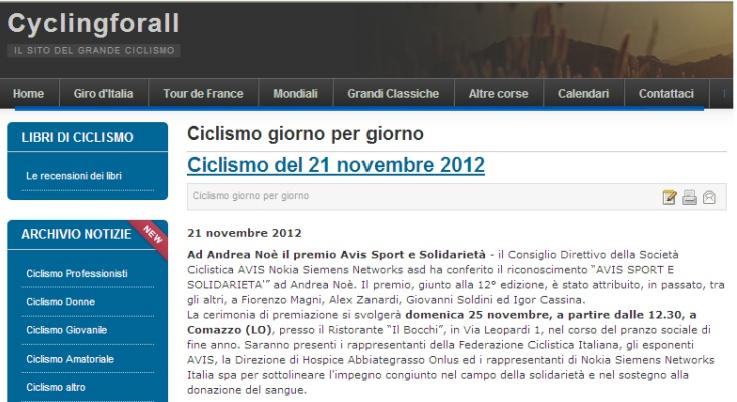Open the Ciclismo altro link

pyautogui.click(x=56, y=387)
